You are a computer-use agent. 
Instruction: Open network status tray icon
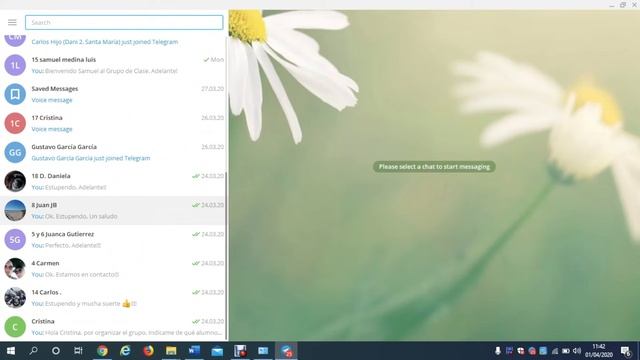click(x=555, y=351)
